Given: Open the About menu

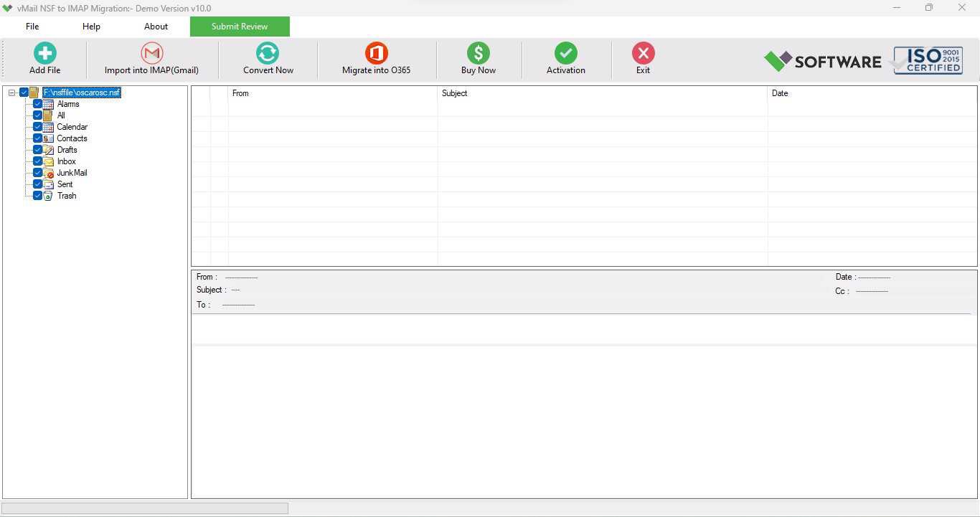Looking at the screenshot, I should click(156, 27).
